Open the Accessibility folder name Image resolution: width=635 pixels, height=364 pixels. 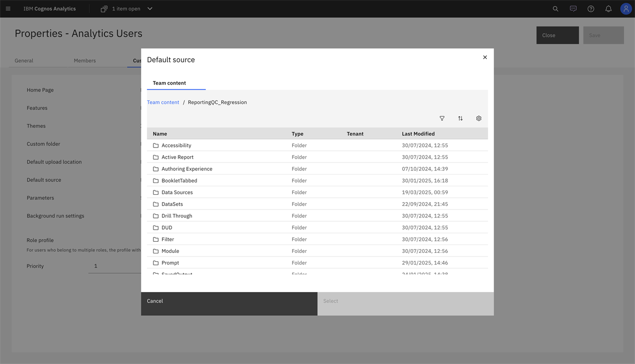(176, 145)
